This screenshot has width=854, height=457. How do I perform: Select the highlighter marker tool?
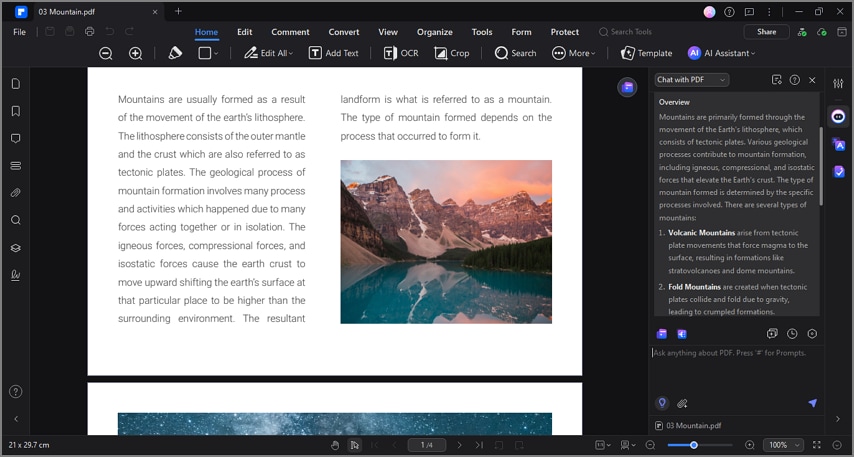pos(175,53)
